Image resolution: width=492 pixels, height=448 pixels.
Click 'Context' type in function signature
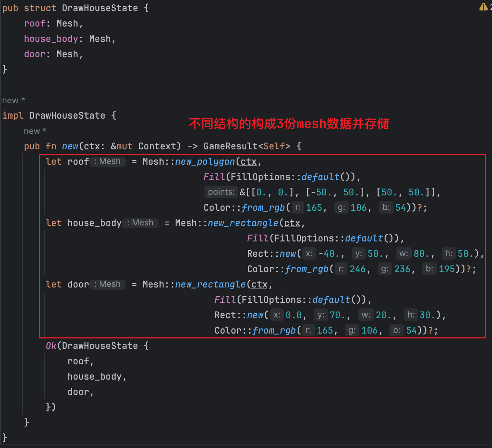[x=157, y=146]
